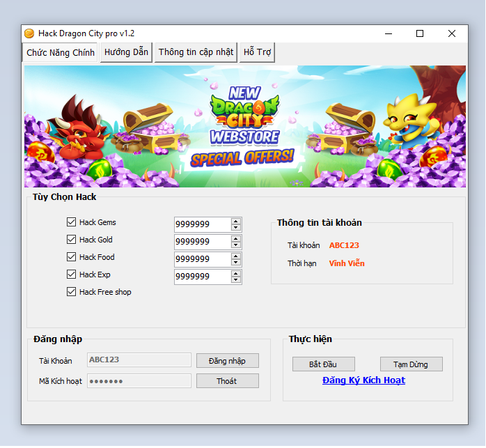
Task: Select the Hỗ Trợ tab
Action: (257, 52)
